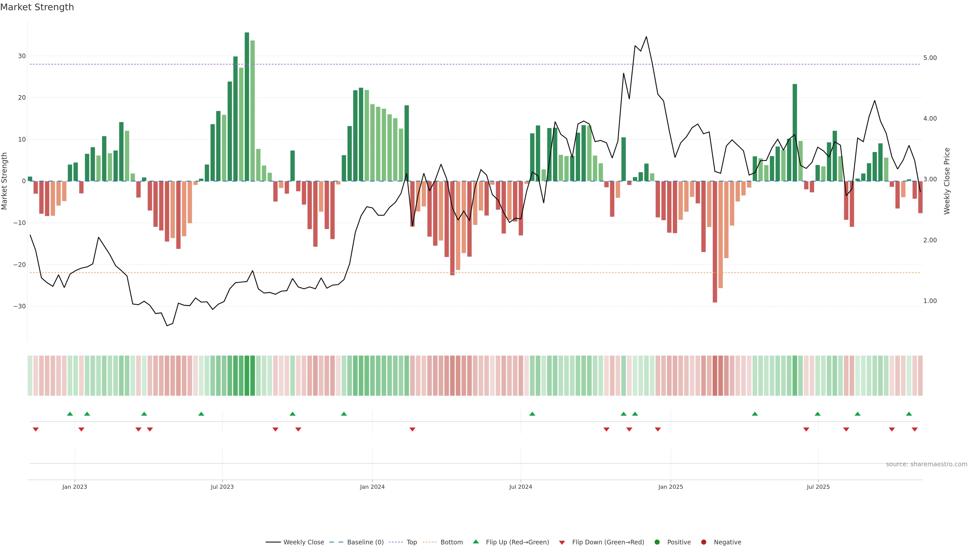
Task: Click the source: sharemaestro.com text
Action: [x=926, y=464]
